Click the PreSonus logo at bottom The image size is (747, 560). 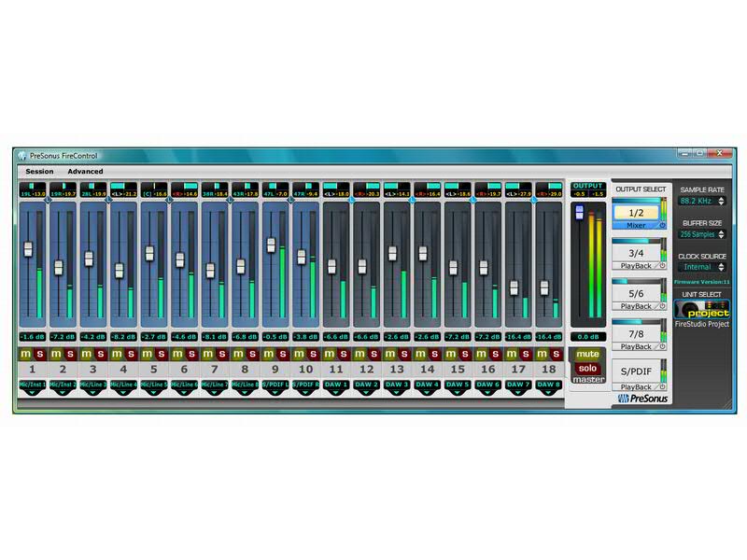click(x=642, y=399)
